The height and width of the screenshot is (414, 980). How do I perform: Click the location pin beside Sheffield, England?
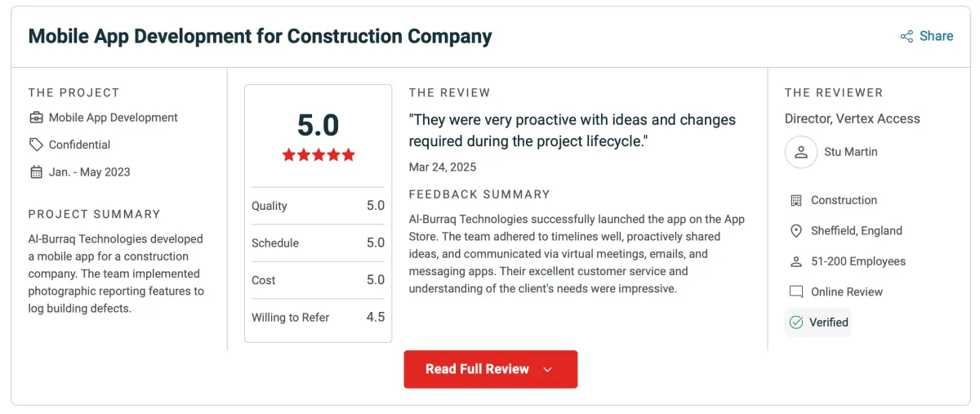(796, 231)
